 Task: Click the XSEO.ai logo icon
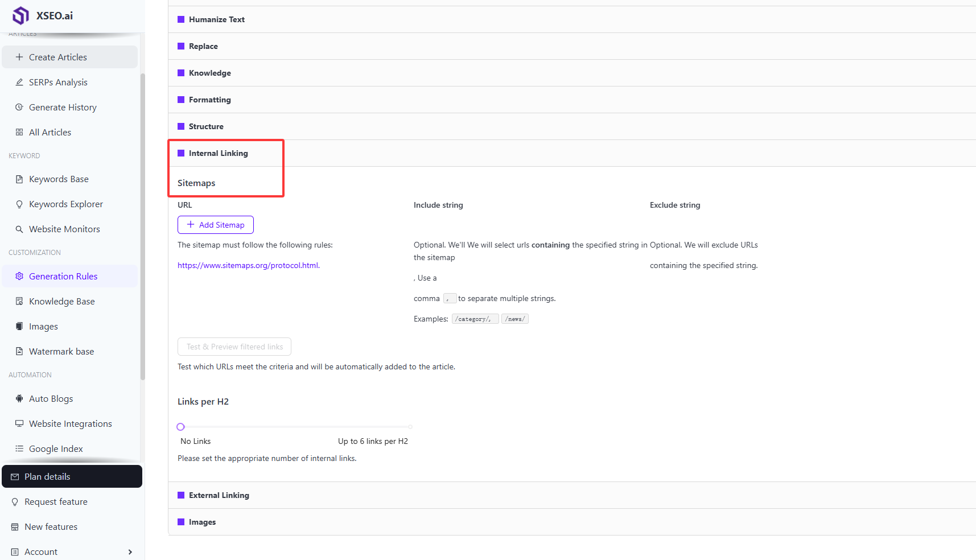point(20,15)
